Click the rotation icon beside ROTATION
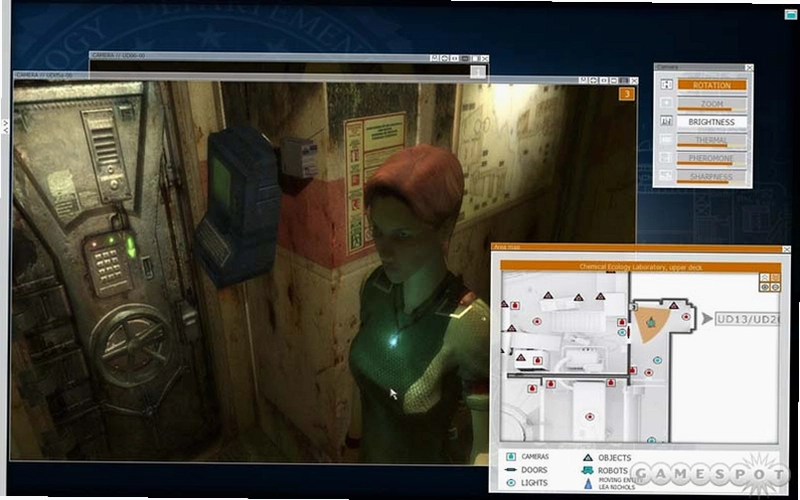 tap(666, 85)
